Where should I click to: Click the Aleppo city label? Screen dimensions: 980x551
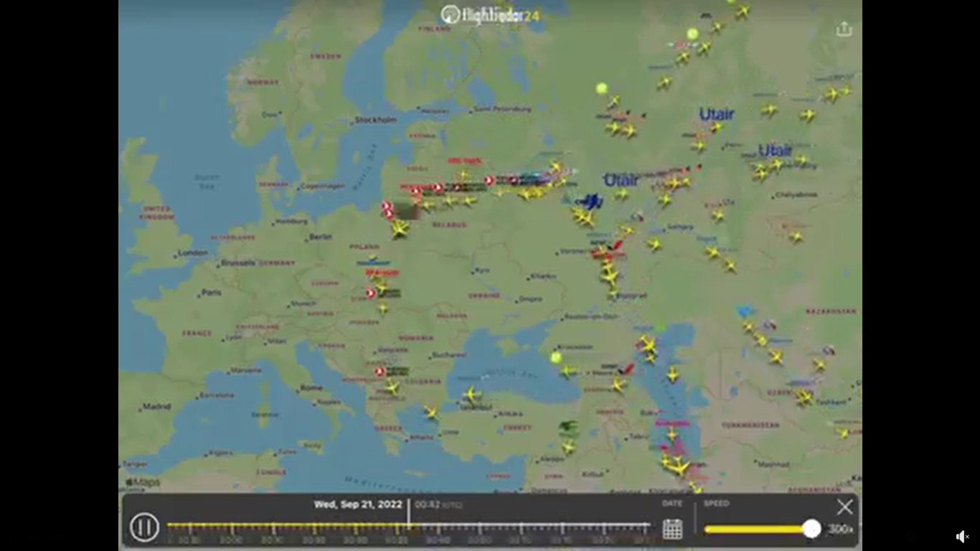[x=552, y=458]
